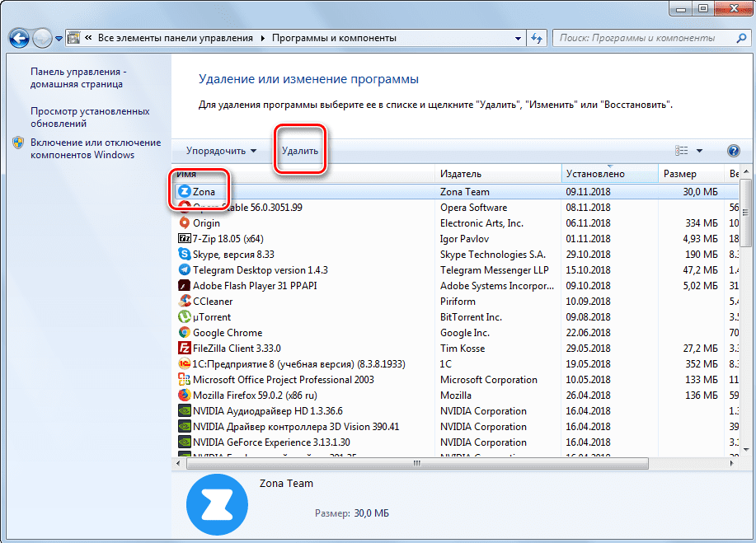Click the NVIDIA 3D Vision driver icon

[x=184, y=426]
